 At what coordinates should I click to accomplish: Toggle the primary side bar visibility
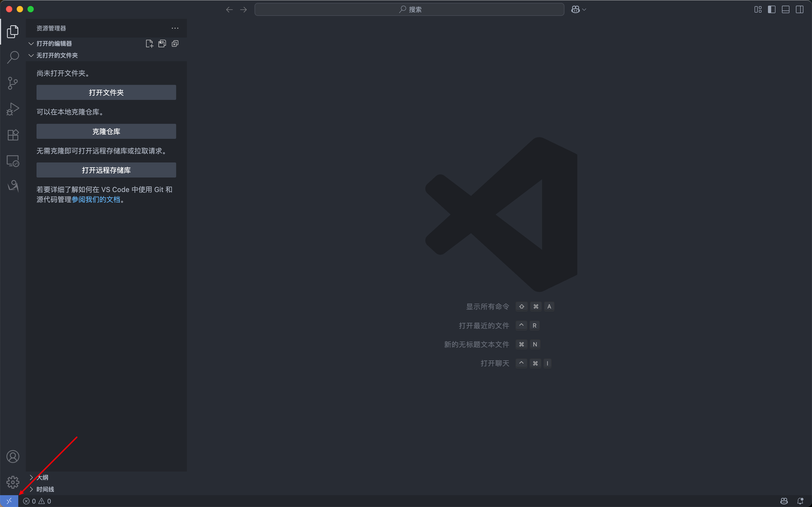point(772,9)
